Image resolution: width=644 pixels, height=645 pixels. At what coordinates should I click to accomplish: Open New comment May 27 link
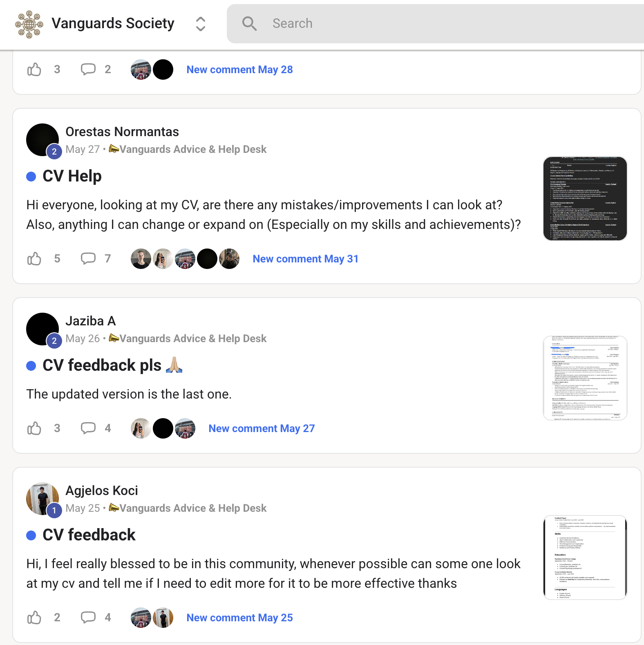point(262,428)
